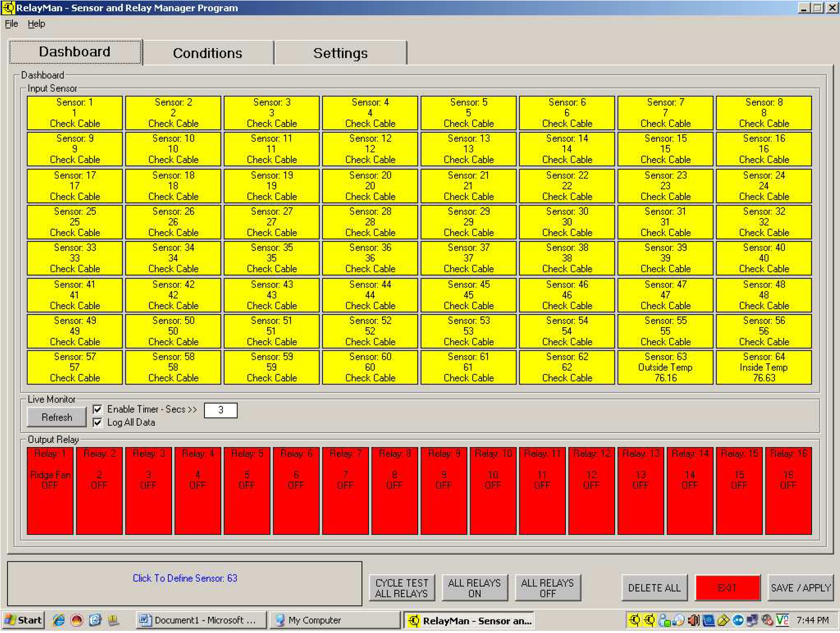Open Internet Explorer from quick launch
Image resolution: width=840 pixels, height=633 pixels.
(59, 620)
